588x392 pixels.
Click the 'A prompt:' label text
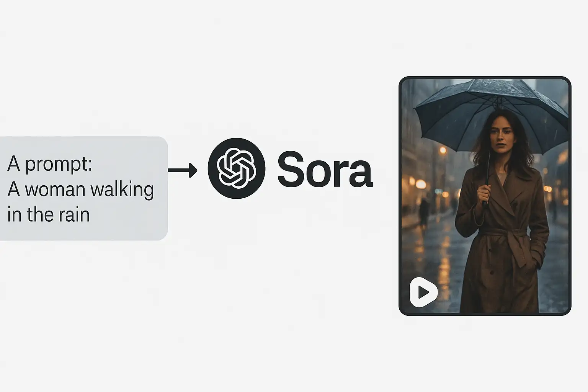click(50, 164)
